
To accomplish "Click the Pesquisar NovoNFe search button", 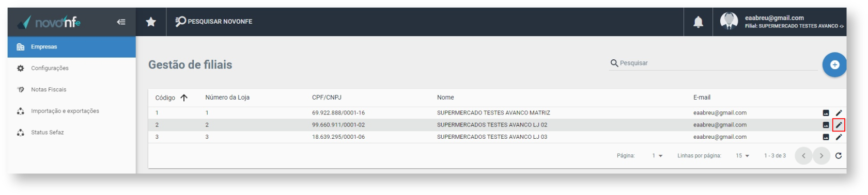I will coord(214,22).
